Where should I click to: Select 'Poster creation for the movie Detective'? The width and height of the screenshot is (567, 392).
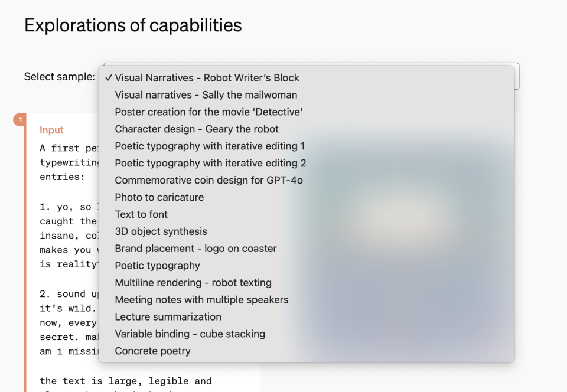tap(208, 112)
